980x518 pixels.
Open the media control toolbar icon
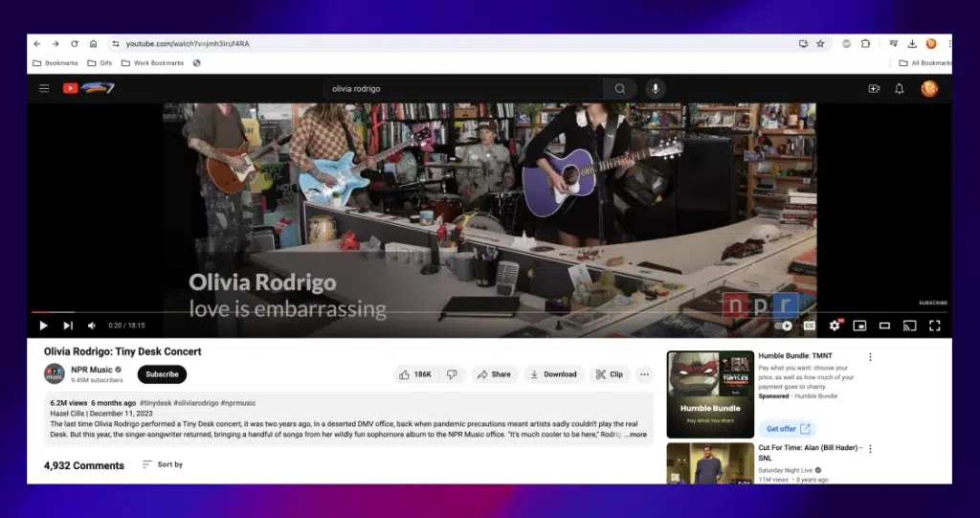coord(894,44)
